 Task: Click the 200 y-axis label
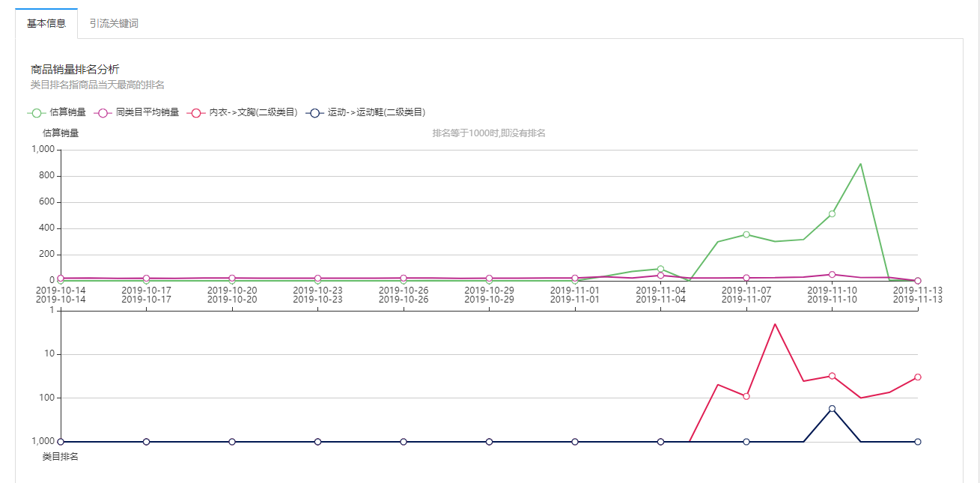49,255
